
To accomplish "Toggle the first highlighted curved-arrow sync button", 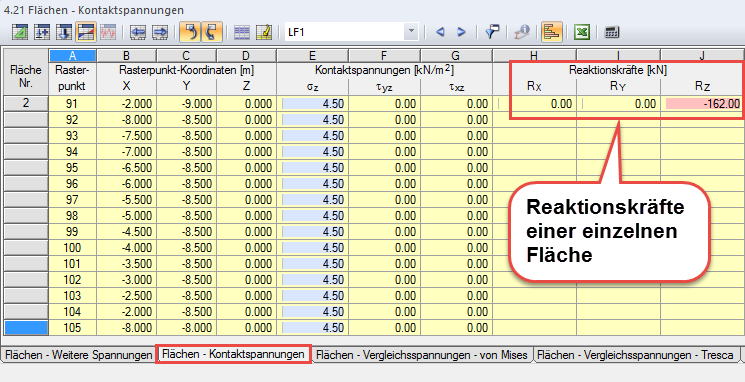I will [190, 32].
